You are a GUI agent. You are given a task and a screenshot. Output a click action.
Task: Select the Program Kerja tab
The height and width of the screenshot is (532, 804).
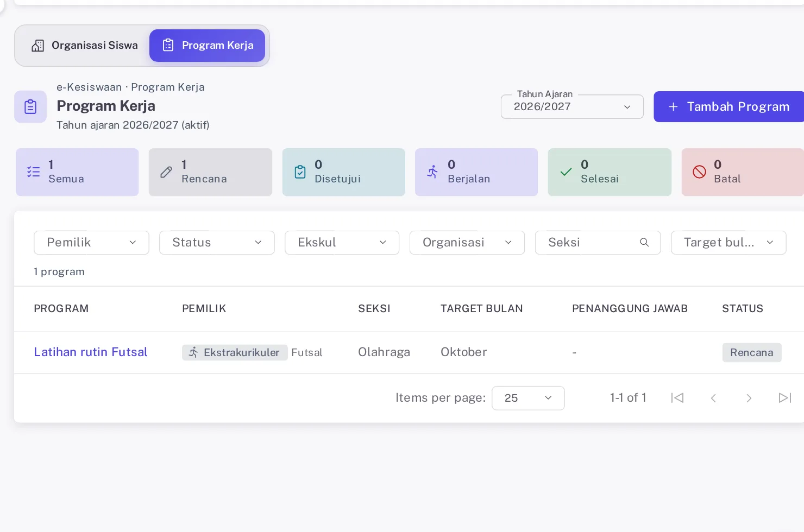click(208, 46)
